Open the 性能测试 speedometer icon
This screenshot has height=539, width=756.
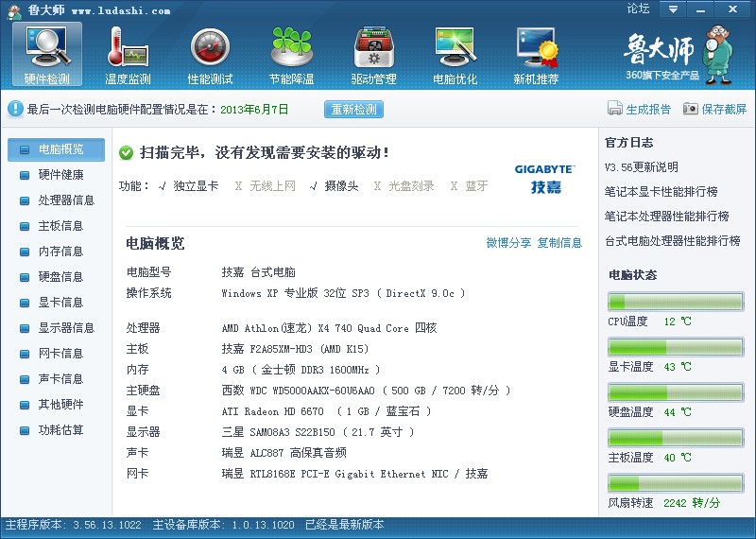pyautogui.click(x=210, y=55)
